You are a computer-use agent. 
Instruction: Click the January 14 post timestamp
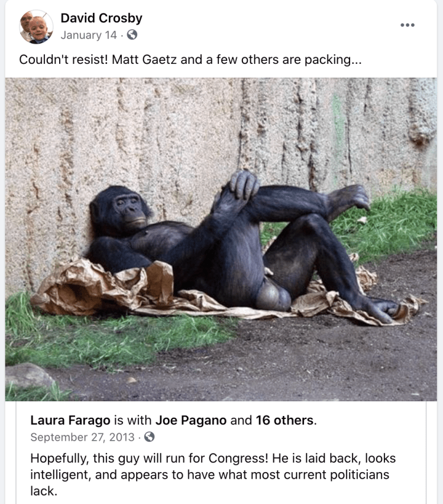(89, 35)
